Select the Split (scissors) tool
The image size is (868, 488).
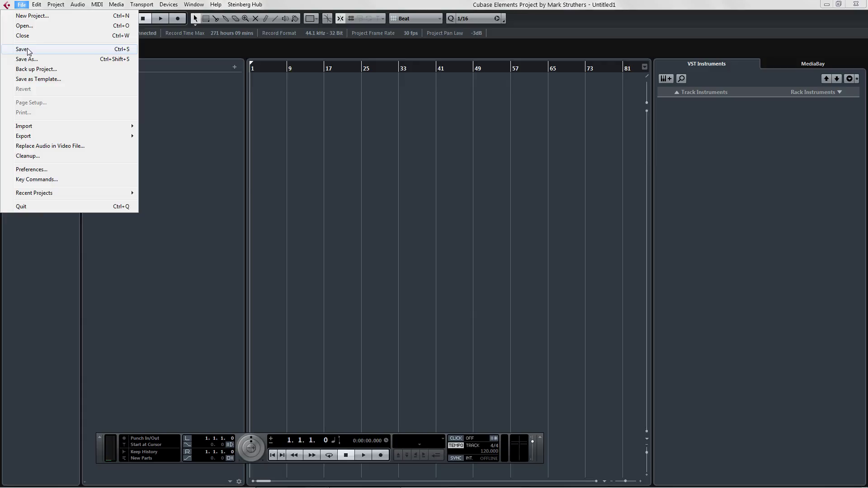tap(216, 19)
